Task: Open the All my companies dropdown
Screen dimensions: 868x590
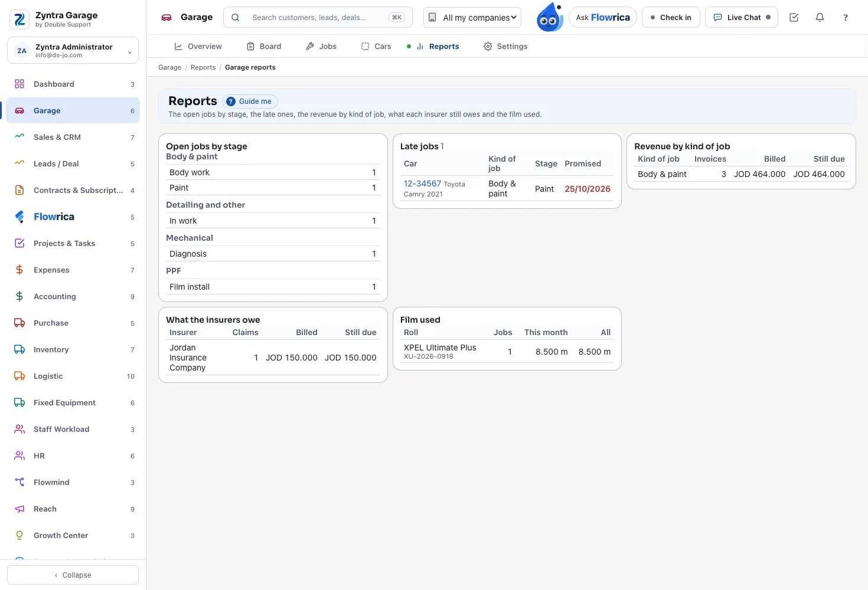Action: [x=472, y=18]
